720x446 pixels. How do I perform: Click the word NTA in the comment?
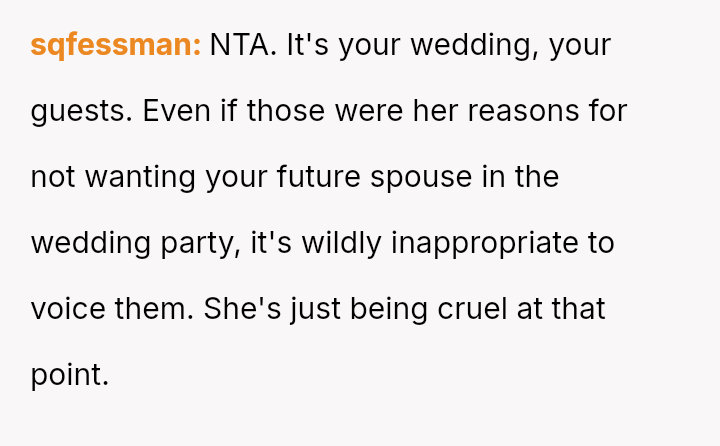click(x=243, y=45)
